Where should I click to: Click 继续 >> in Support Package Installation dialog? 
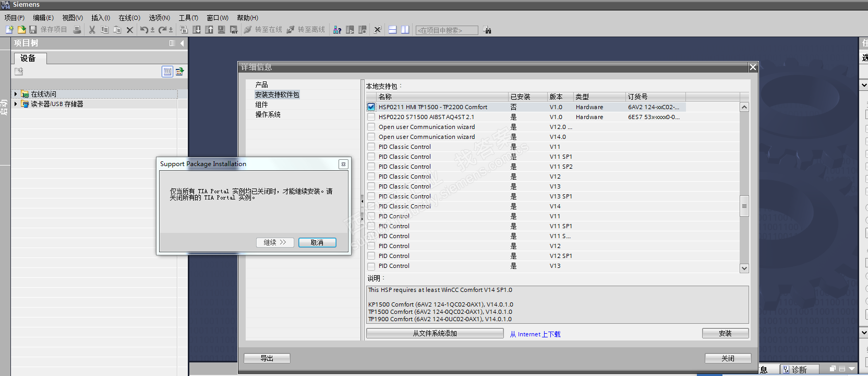(x=275, y=242)
